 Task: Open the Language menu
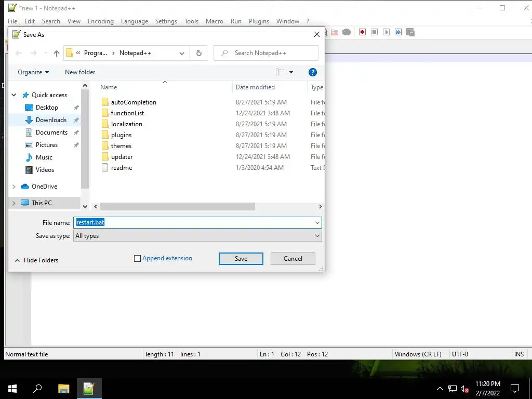coord(135,21)
